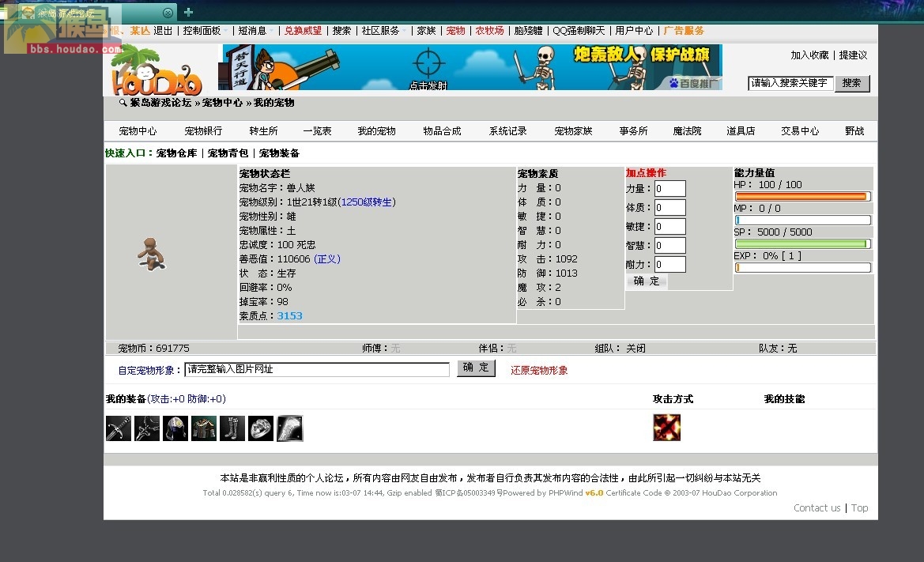Open 宠物装备 quick entry link

coord(279,153)
